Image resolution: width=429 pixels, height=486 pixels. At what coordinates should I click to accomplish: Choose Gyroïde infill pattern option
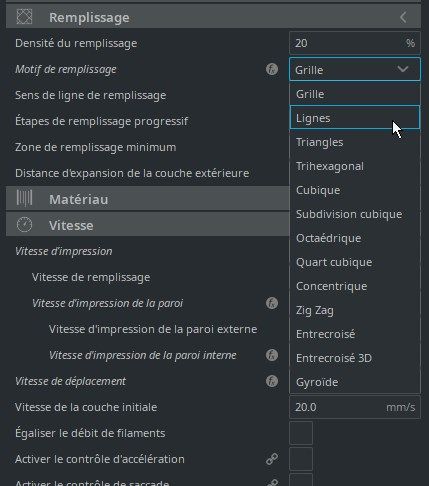tap(355, 382)
